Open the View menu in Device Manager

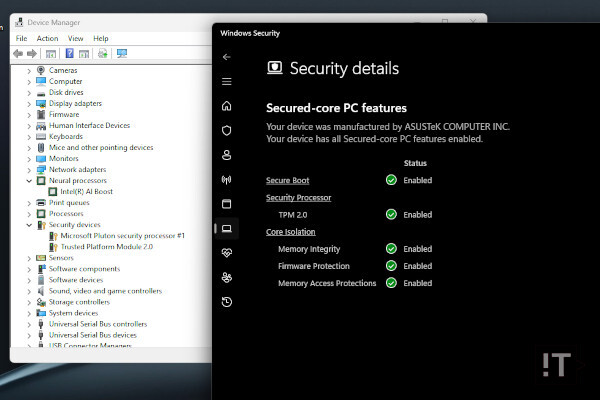(74, 38)
